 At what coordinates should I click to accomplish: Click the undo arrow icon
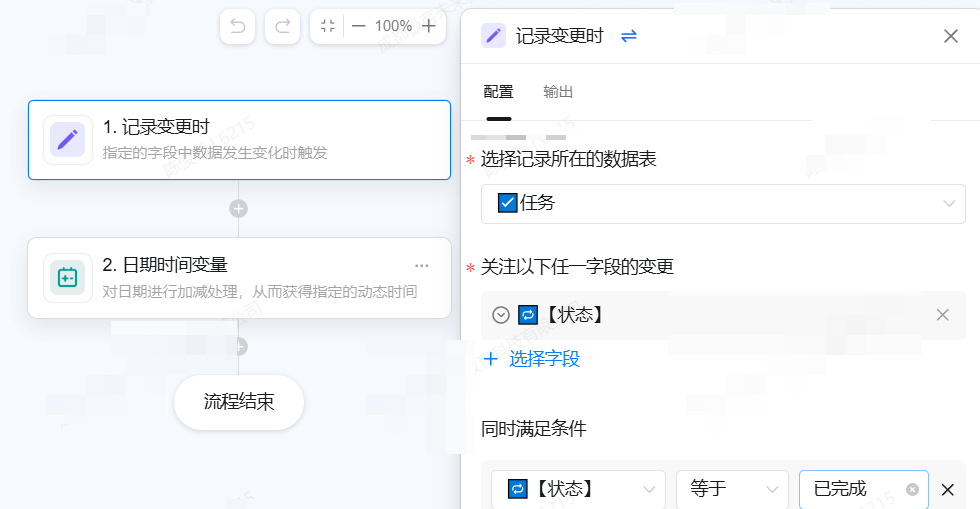[238, 26]
